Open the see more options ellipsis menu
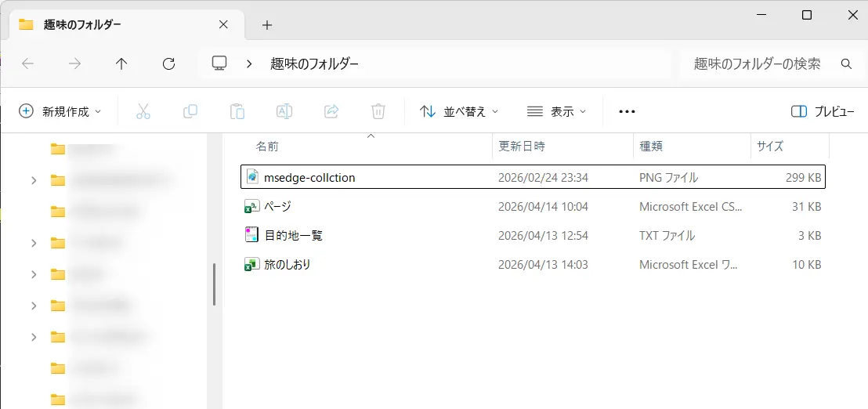Image resolution: width=868 pixels, height=409 pixels. click(x=627, y=111)
